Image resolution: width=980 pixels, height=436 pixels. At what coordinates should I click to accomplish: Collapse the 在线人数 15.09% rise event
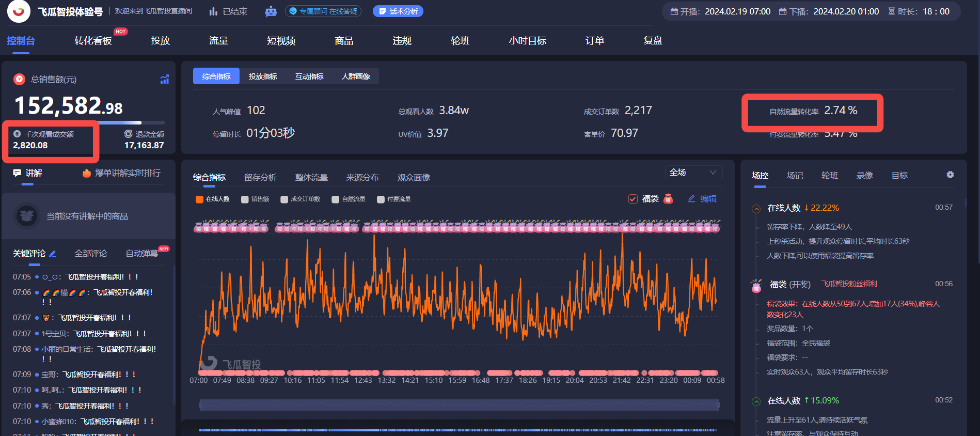pyautogui.click(x=756, y=401)
